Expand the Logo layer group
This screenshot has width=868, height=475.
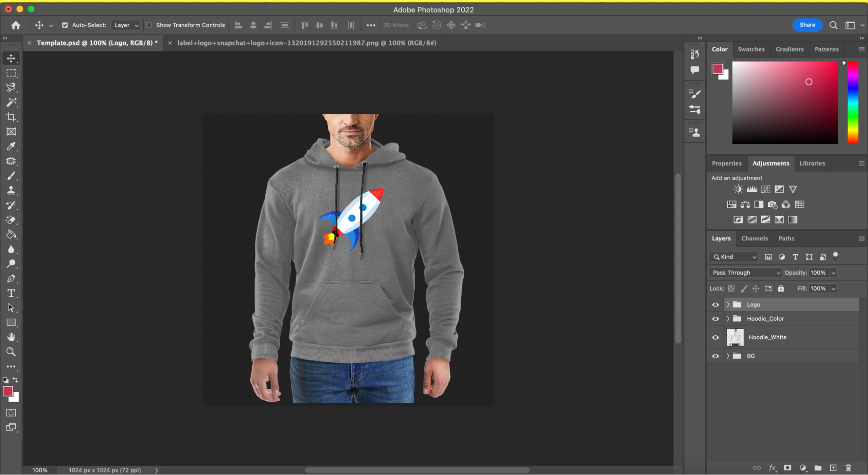coord(728,305)
